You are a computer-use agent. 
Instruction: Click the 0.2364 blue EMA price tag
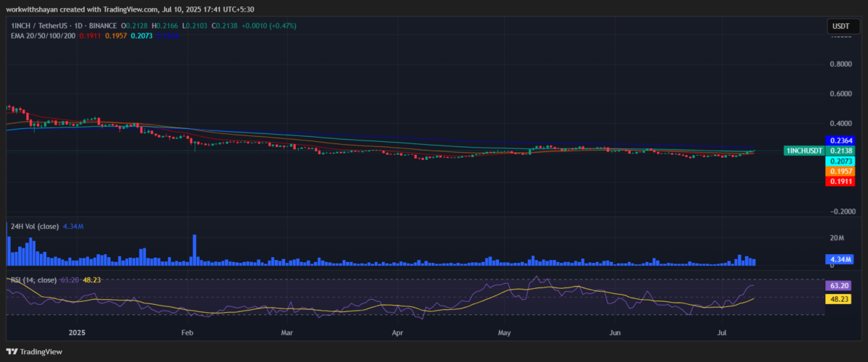841,140
